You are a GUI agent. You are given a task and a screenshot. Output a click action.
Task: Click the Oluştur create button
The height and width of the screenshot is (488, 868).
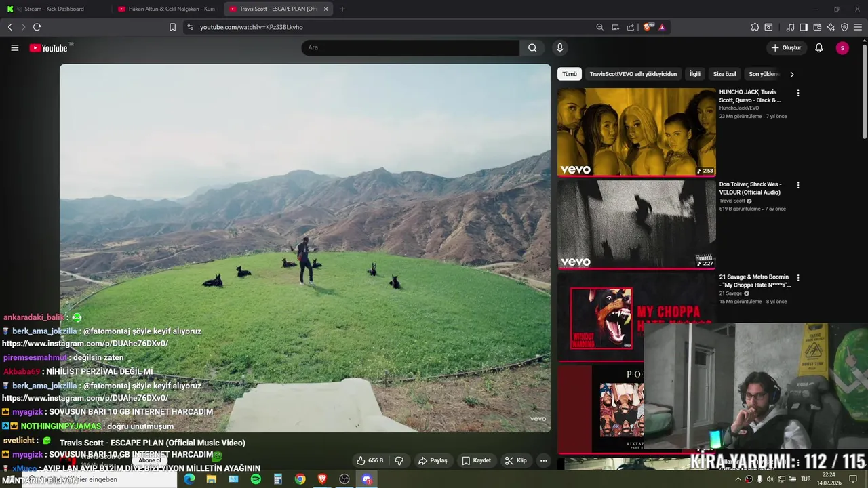pyautogui.click(x=786, y=47)
